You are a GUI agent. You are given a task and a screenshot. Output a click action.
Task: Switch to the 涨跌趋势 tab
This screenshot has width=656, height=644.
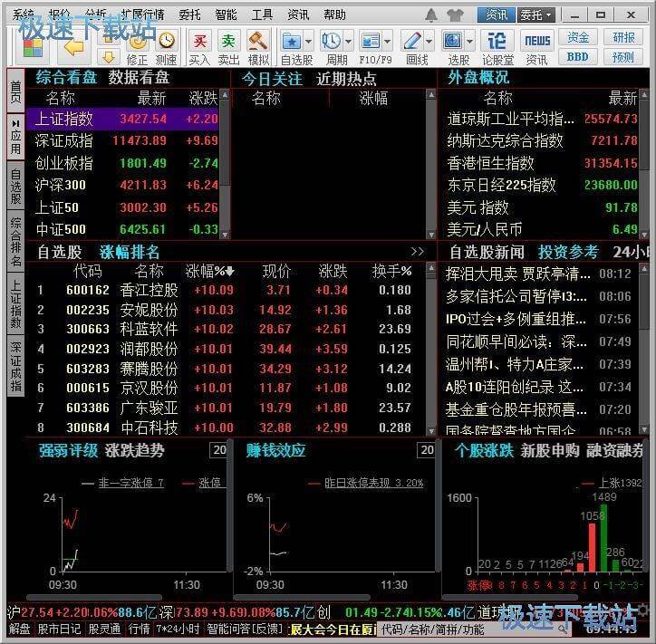[134, 450]
